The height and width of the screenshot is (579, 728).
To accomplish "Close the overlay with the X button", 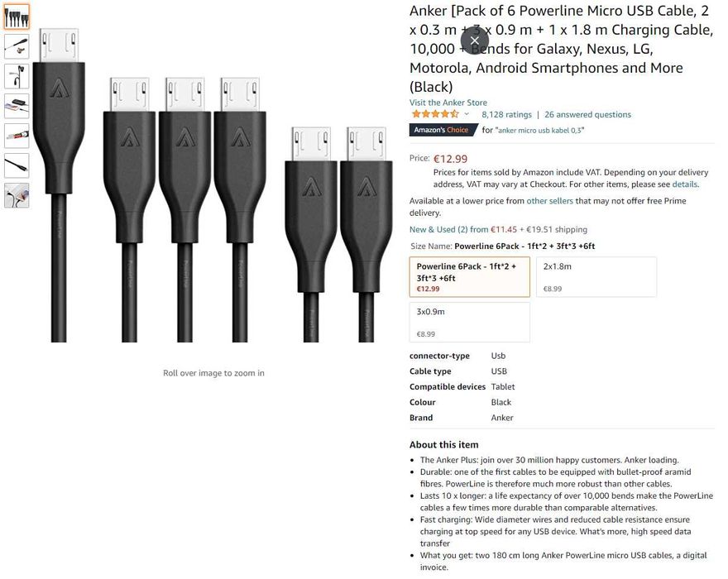I will point(474,41).
